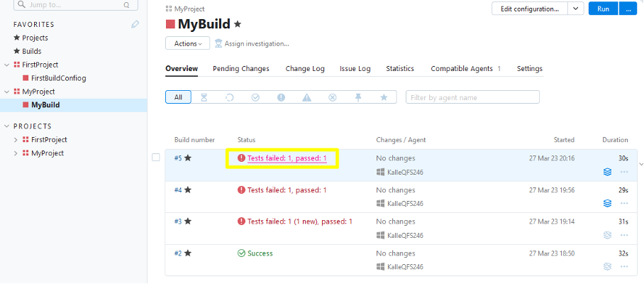Filter builds by canceled cross icon
This screenshot has height=284, width=644.
click(332, 97)
